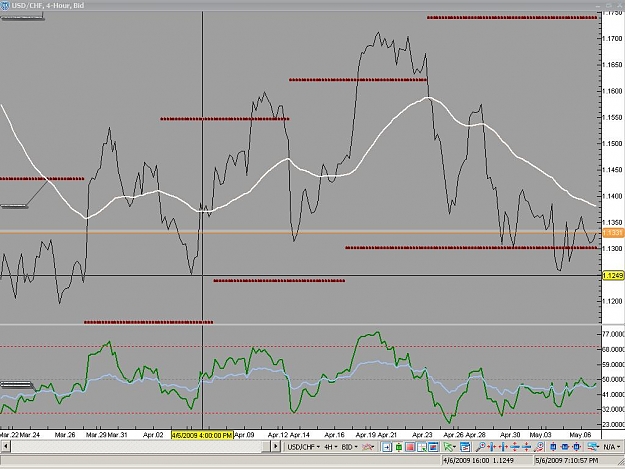This screenshot has width=625, height=469.
Task: Click the Mar.26 date axis label
Action: pyautogui.click(x=65, y=435)
